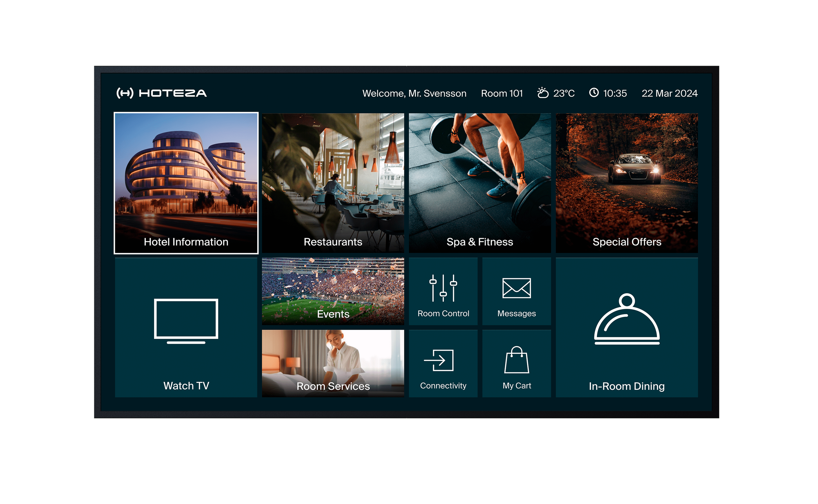Open the Spa & Fitness tile

click(x=480, y=183)
